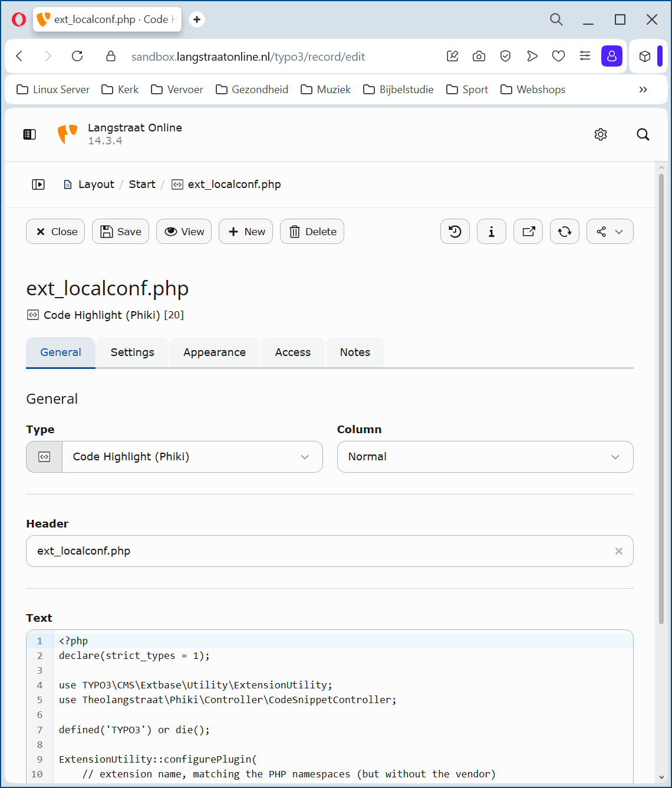672x788 pixels.
Task: Search open tabs with magnifier icon
Action: pyautogui.click(x=556, y=19)
